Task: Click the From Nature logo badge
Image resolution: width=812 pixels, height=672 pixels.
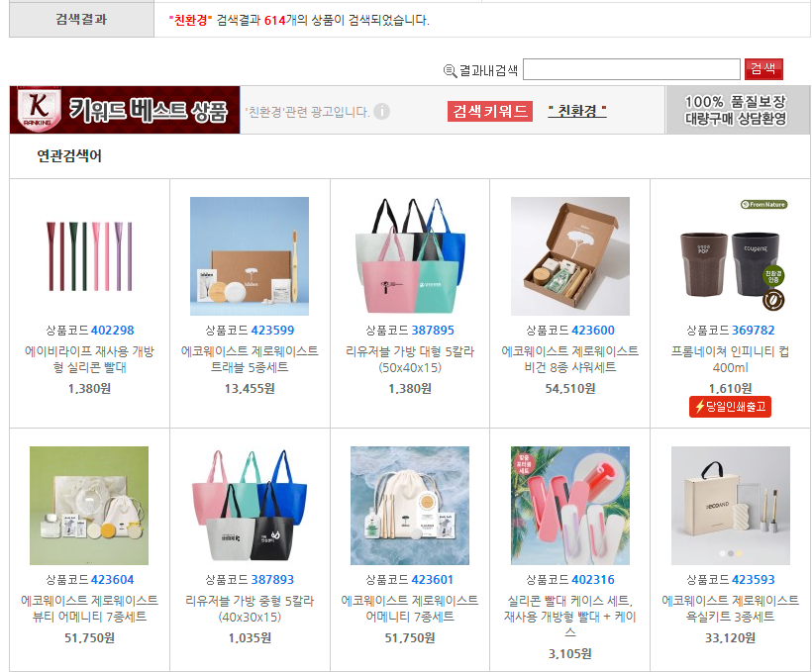Action: point(764,205)
